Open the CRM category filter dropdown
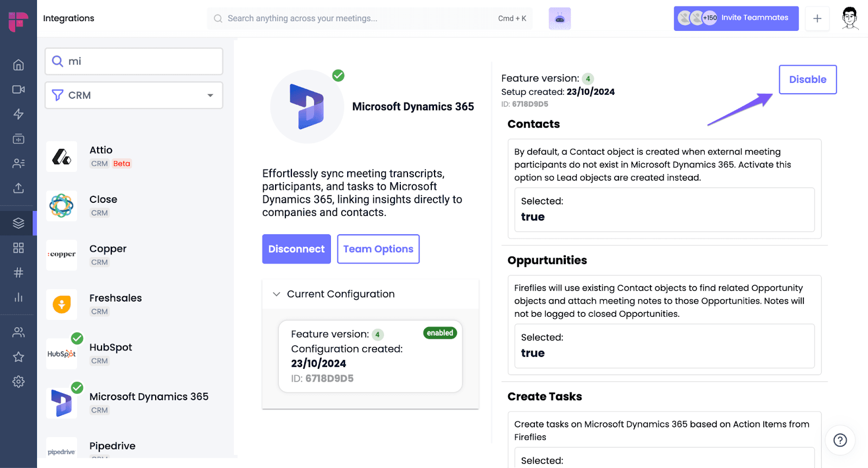 (x=134, y=95)
